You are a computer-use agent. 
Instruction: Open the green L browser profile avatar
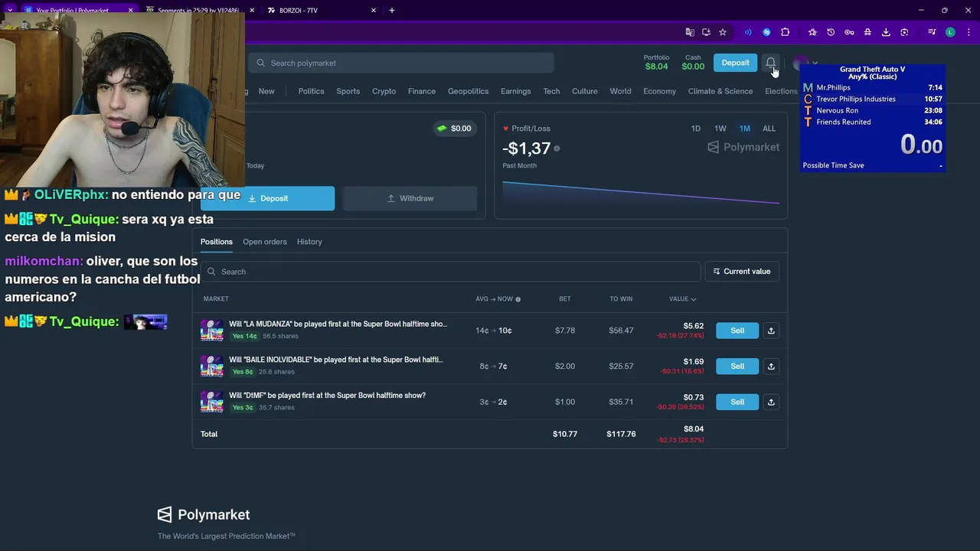[950, 32]
